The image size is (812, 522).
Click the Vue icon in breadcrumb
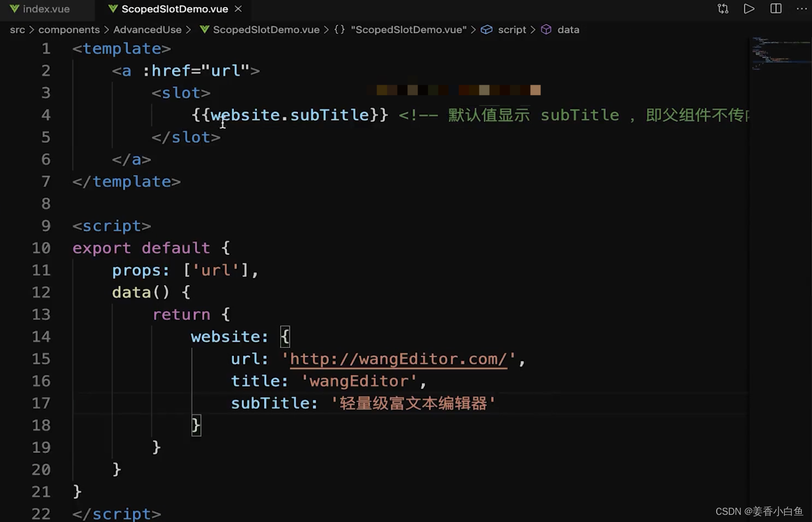204,30
